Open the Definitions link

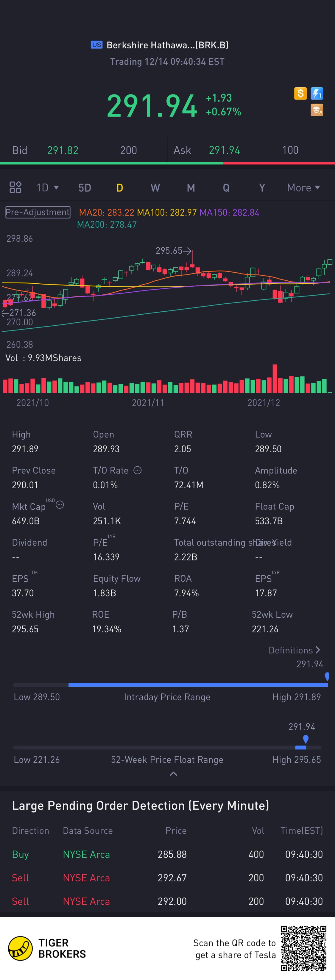point(294,650)
